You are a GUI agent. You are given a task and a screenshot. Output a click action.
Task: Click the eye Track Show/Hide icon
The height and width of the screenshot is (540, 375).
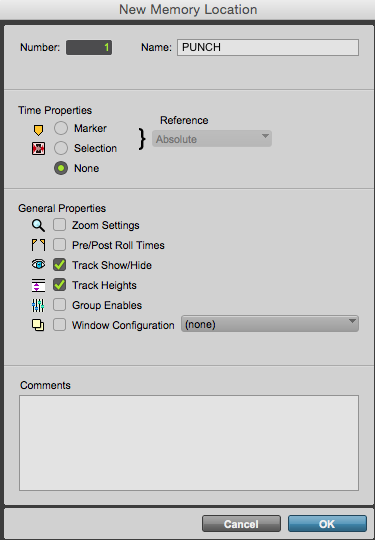[x=38, y=265]
